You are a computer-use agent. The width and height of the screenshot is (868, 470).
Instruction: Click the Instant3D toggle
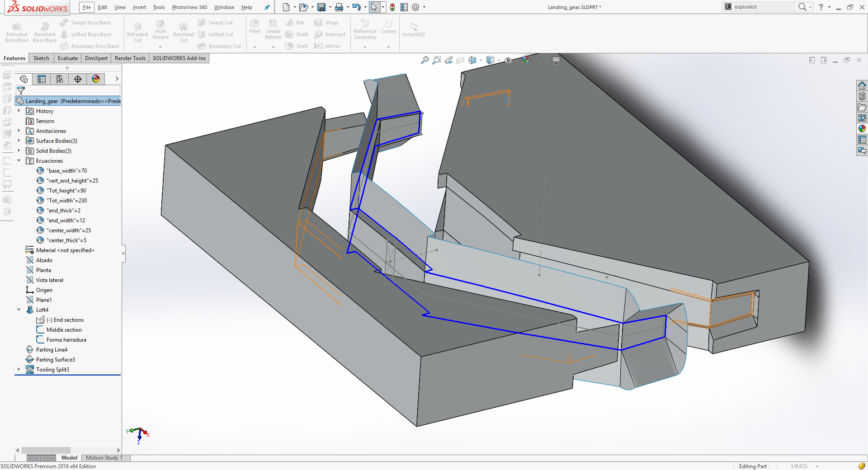pos(413,29)
